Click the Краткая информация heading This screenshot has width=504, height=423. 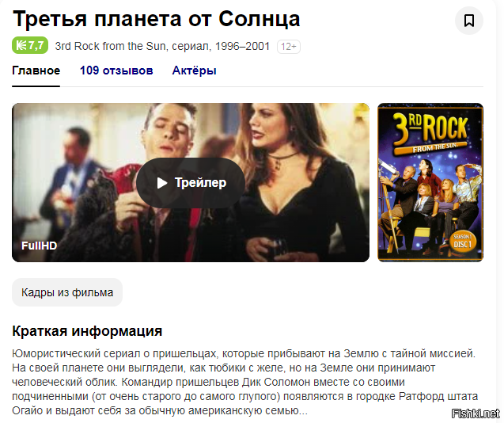[x=87, y=331]
